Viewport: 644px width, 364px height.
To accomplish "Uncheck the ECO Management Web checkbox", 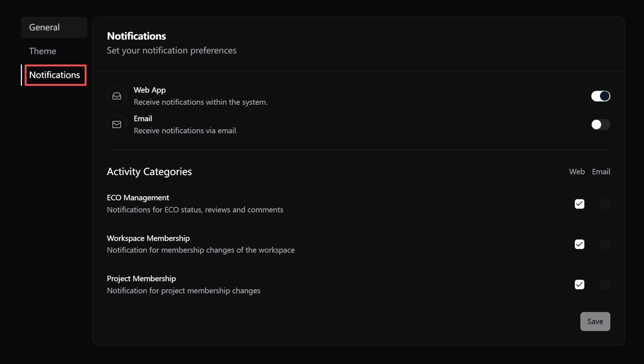I will point(579,204).
